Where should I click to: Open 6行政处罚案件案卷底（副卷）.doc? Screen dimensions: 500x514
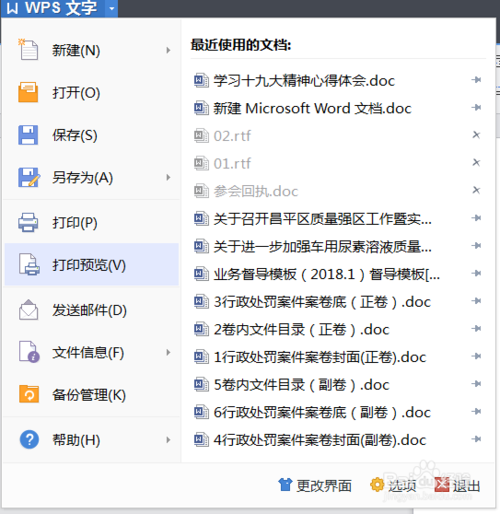pyautogui.click(x=338, y=412)
